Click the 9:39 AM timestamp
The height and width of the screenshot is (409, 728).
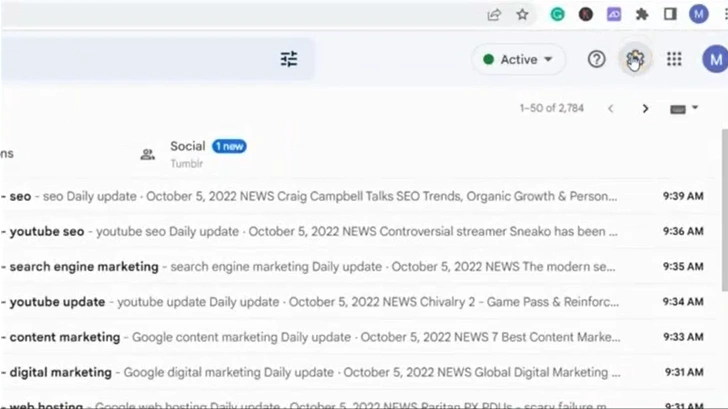click(x=683, y=196)
